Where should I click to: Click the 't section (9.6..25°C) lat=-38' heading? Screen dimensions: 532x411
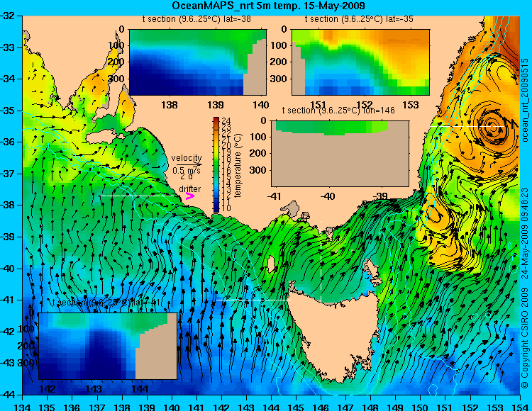tap(196, 19)
